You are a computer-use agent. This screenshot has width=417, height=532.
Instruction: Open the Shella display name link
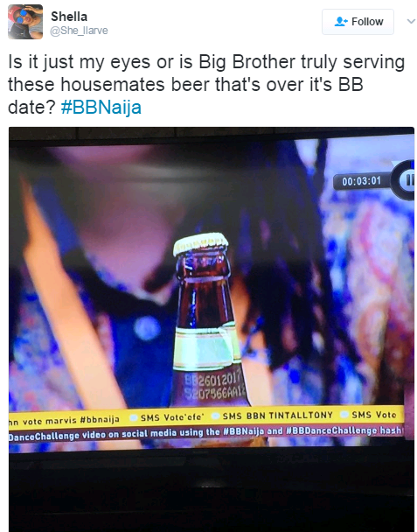coord(69,17)
